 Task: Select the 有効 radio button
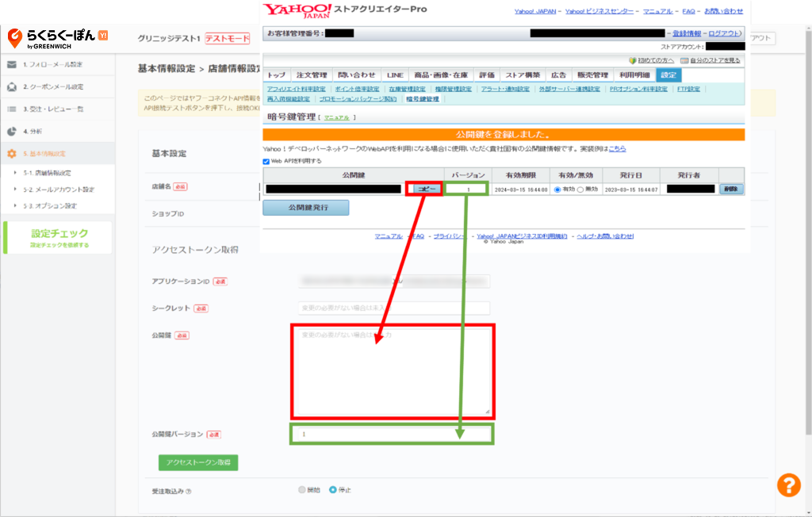point(557,190)
